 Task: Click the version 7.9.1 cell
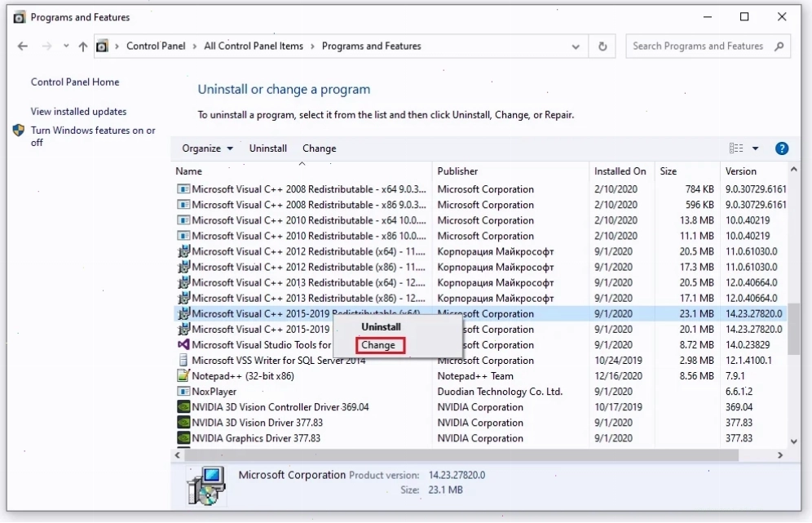click(x=735, y=376)
